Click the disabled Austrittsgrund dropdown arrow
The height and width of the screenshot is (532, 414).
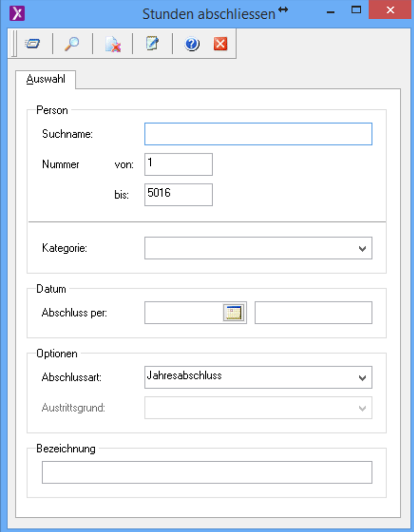tap(361, 408)
